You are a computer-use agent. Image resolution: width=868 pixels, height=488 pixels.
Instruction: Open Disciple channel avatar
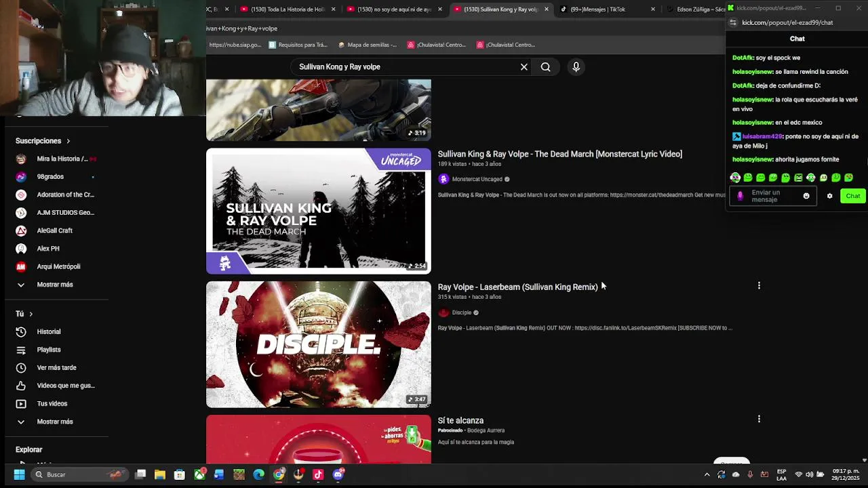tap(443, 312)
